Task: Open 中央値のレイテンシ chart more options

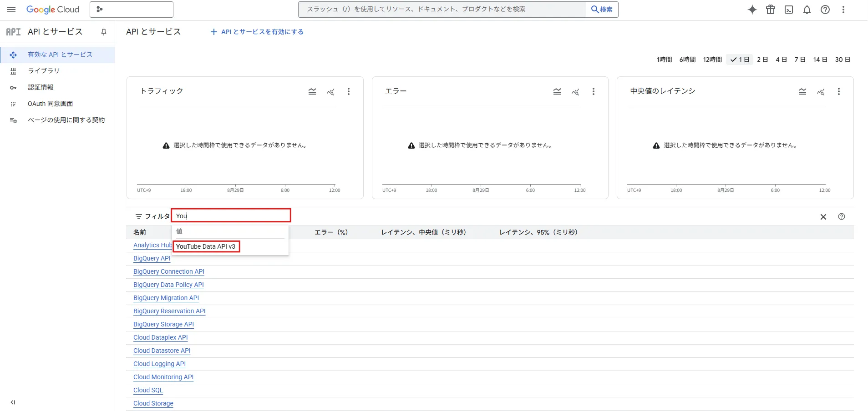Action: 839,92
